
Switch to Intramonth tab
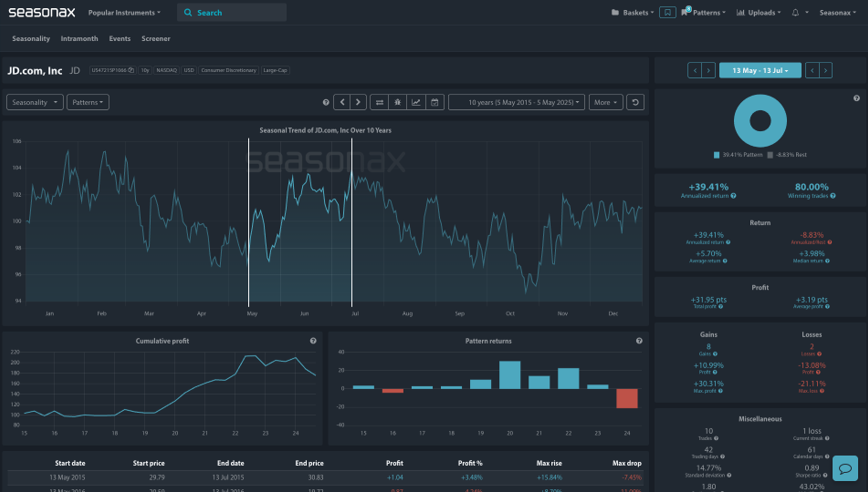point(79,39)
